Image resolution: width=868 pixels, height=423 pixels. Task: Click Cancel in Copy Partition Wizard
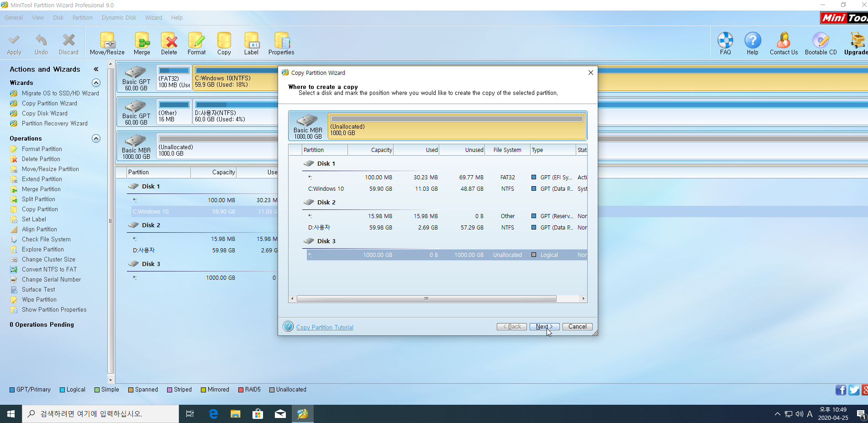[577, 327]
